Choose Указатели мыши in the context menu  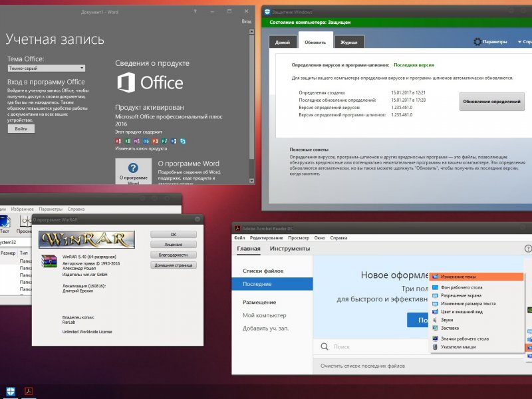[477, 346]
